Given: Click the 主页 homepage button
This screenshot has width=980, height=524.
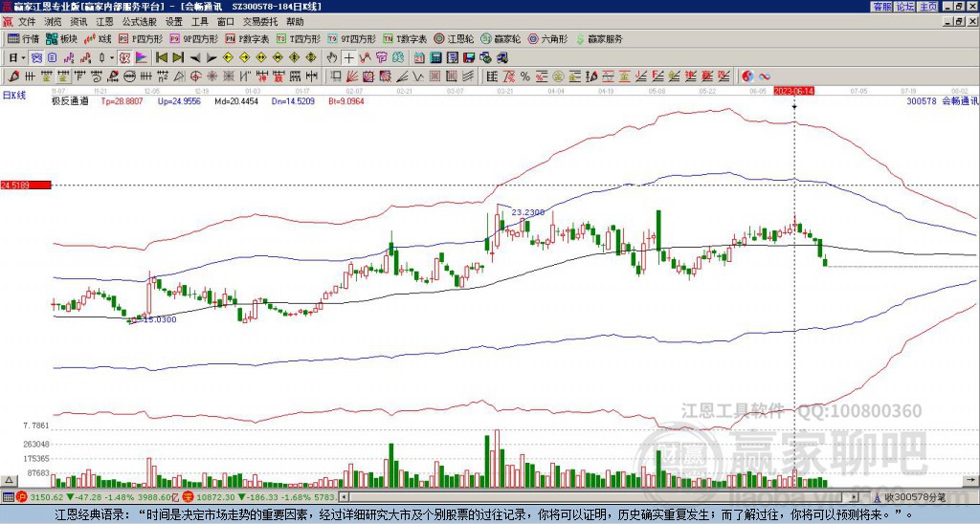Looking at the screenshot, I should click(927, 7).
